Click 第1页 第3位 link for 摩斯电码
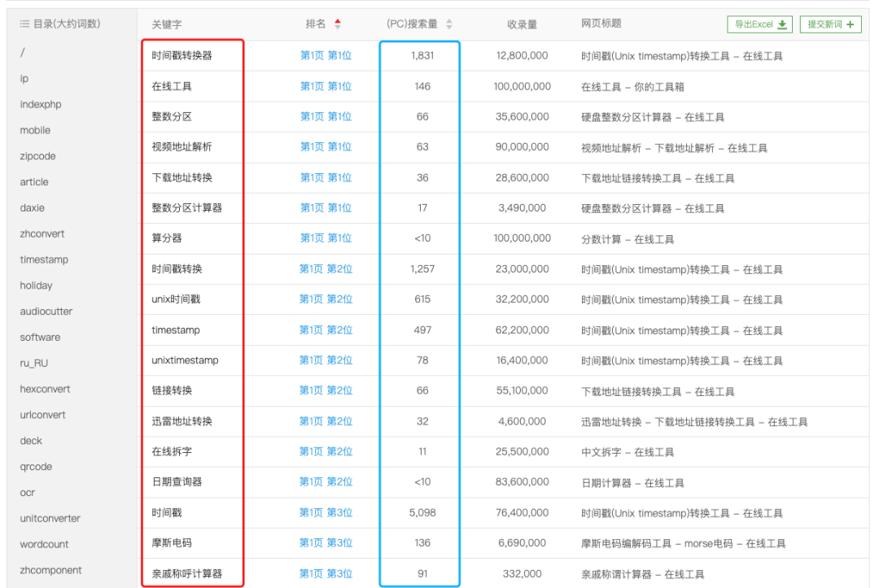The height and width of the screenshot is (588, 879). coord(326,543)
